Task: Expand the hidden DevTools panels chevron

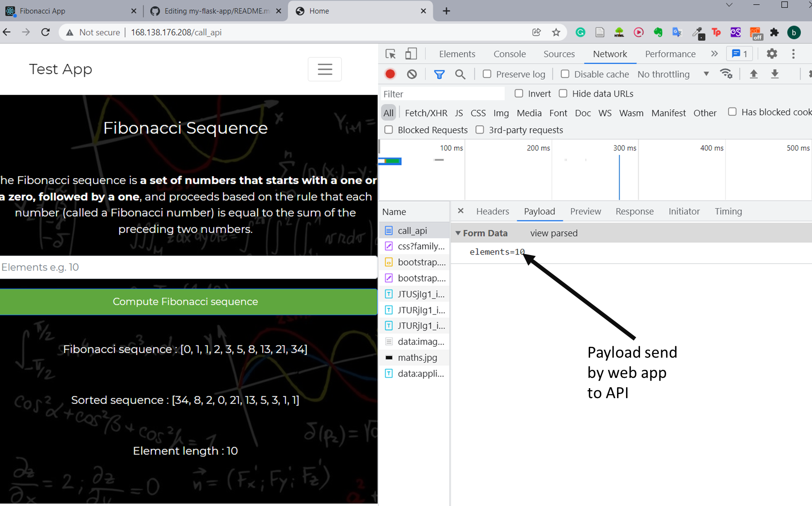Action: [714, 54]
